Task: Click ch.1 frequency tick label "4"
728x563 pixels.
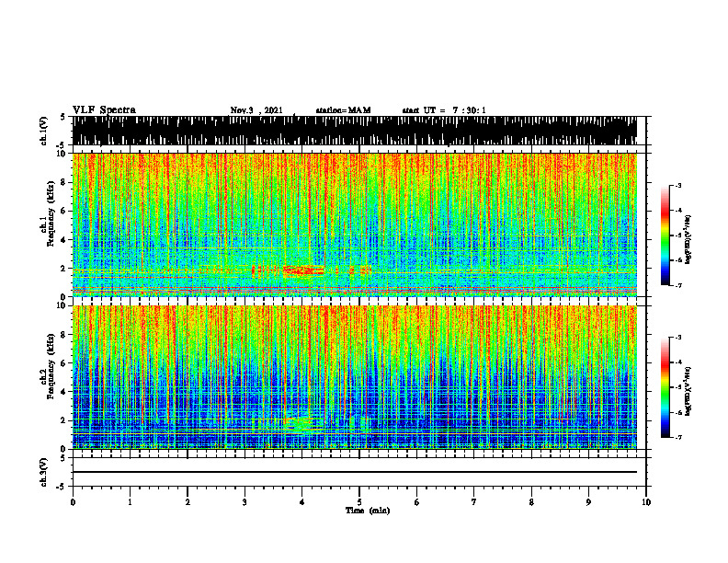Action: click(x=64, y=240)
